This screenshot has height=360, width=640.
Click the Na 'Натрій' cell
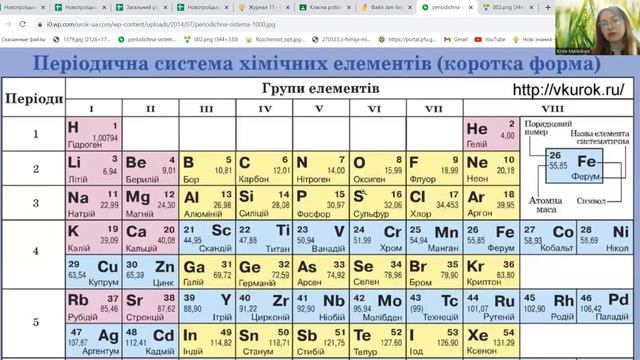point(93,203)
